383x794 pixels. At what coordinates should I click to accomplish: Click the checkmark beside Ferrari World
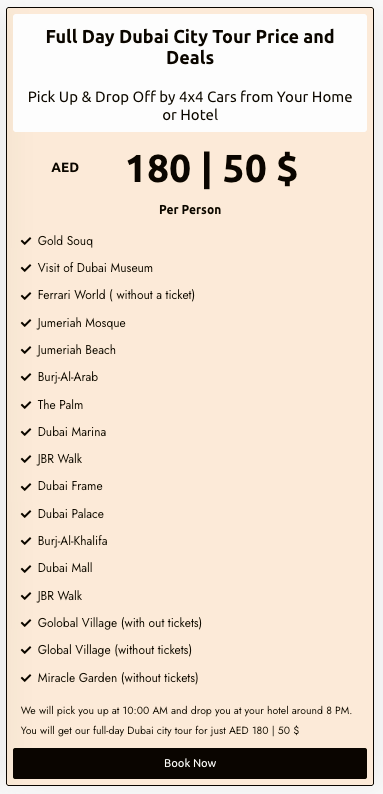pyautogui.click(x=26, y=296)
